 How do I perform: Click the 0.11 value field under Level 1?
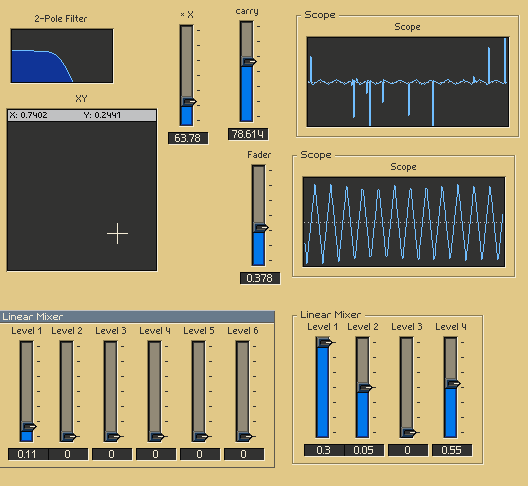[28, 454]
